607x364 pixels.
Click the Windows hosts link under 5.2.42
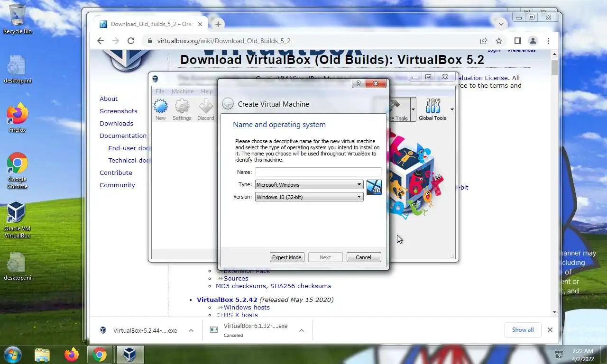247,307
